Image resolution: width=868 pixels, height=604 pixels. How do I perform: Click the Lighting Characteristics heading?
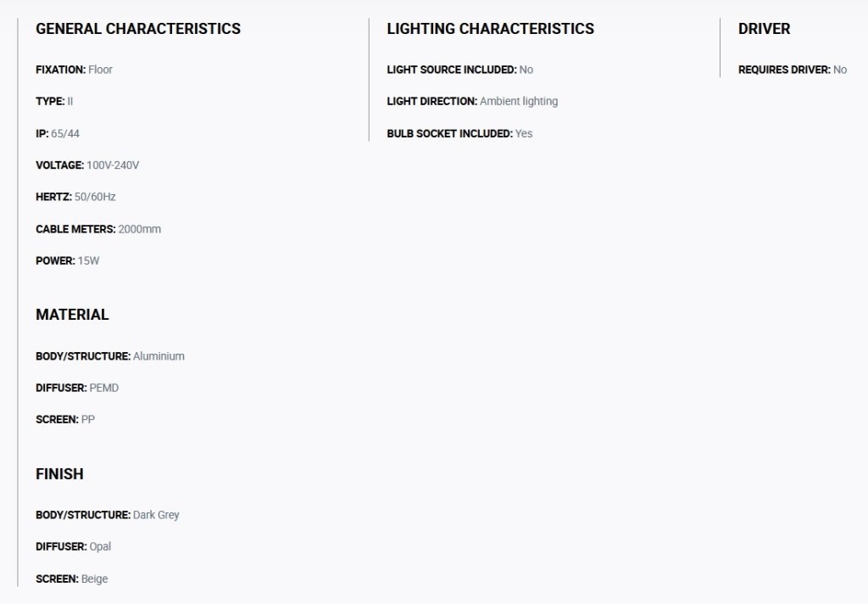pyautogui.click(x=491, y=29)
